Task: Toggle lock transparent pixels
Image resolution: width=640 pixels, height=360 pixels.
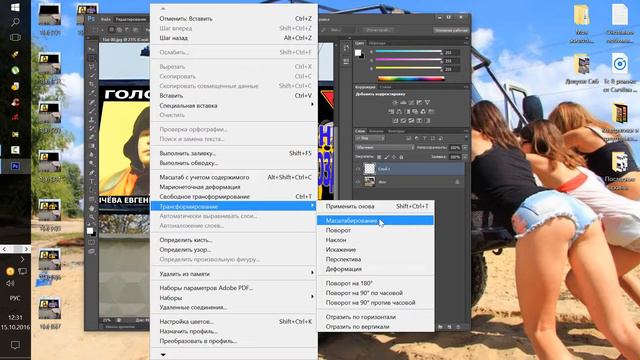Action: [379, 157]
